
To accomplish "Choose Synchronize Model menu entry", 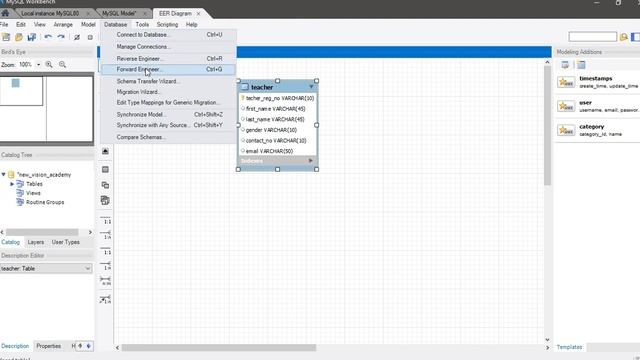I will tap(168, 115).
